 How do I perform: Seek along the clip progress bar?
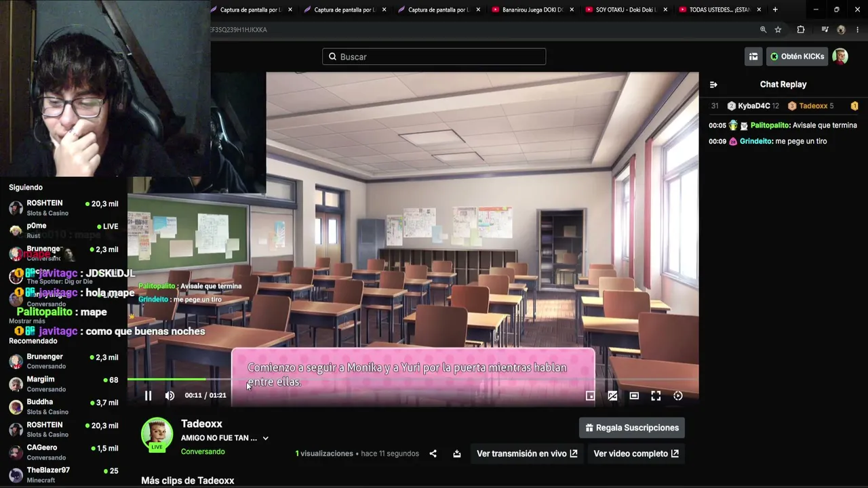[413, 380]
